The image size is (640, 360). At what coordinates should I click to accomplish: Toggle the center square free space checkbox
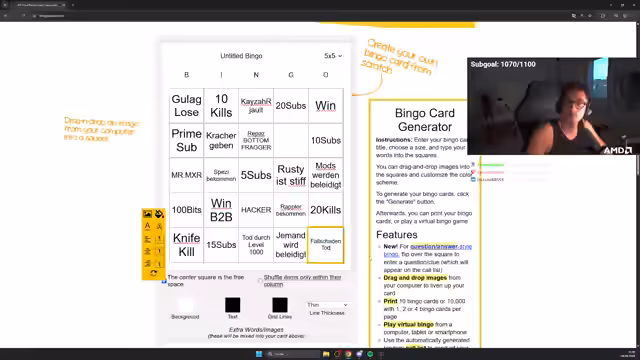tap(164, 281)
